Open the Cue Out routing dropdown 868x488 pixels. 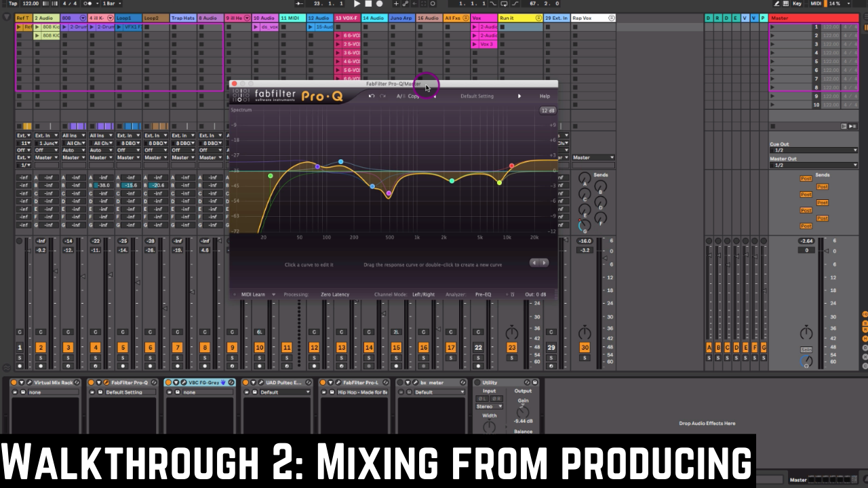pyautogui.click(x=814, y=150)
